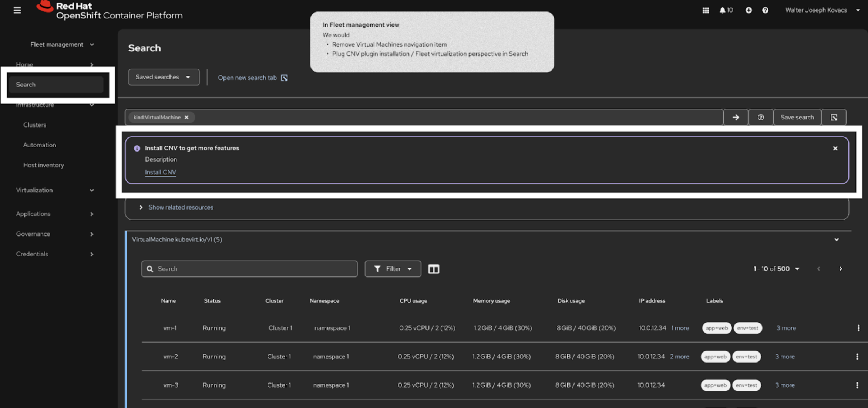Click the Save search button

797,117
